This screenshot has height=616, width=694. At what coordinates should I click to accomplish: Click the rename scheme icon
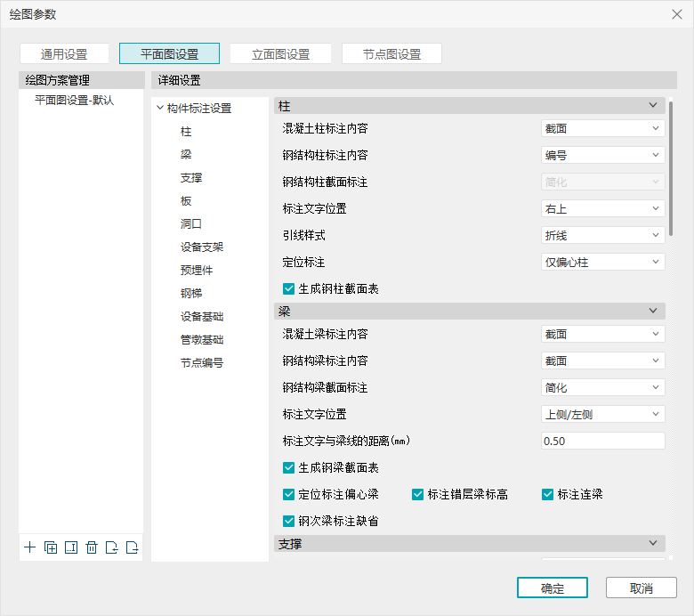click(x=71, y=547)
